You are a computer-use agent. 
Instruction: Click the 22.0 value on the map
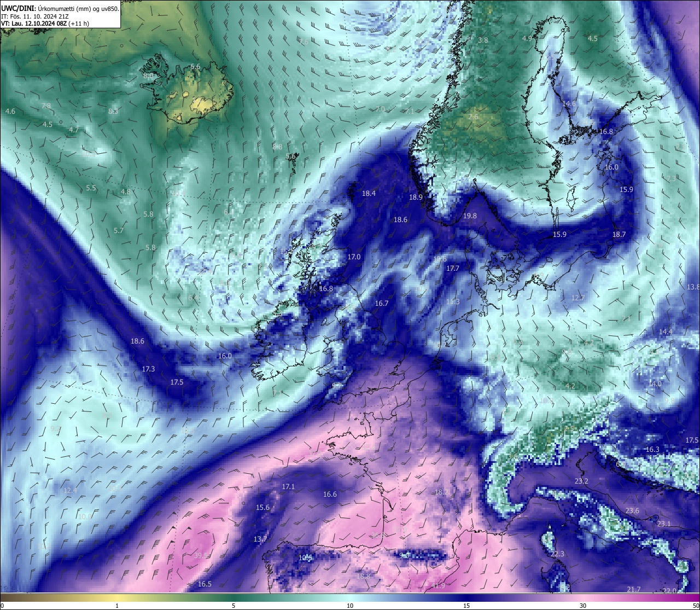click(x=669, y=591)
